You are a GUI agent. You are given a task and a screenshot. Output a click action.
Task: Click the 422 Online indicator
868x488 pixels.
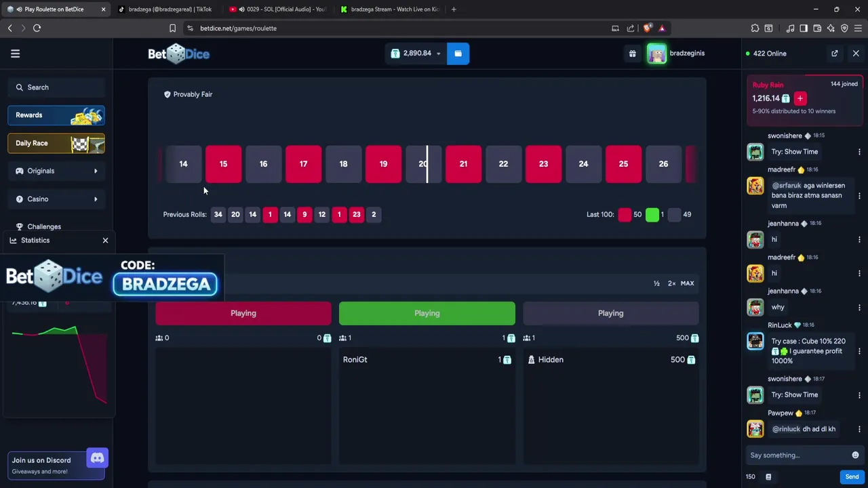point(766,54)
